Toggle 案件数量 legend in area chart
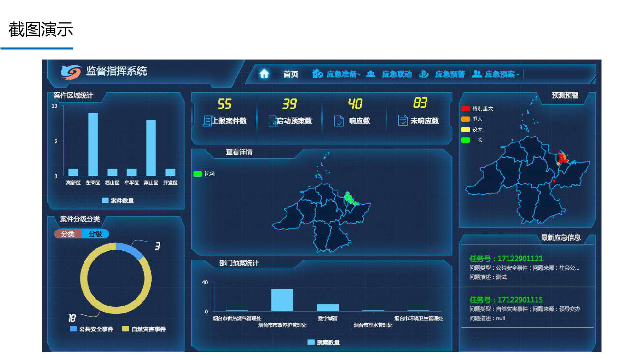This screenshot has width=644, height=362. click(x=118, y=200)
